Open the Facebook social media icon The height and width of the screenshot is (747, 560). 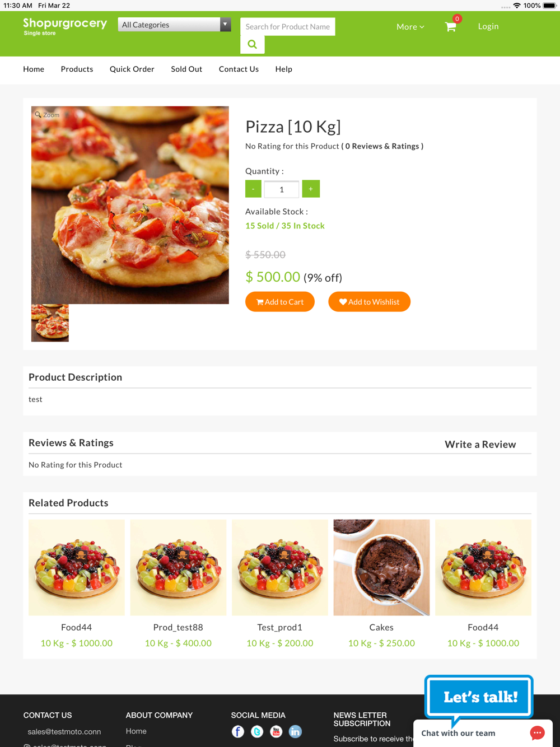[238, 731]
